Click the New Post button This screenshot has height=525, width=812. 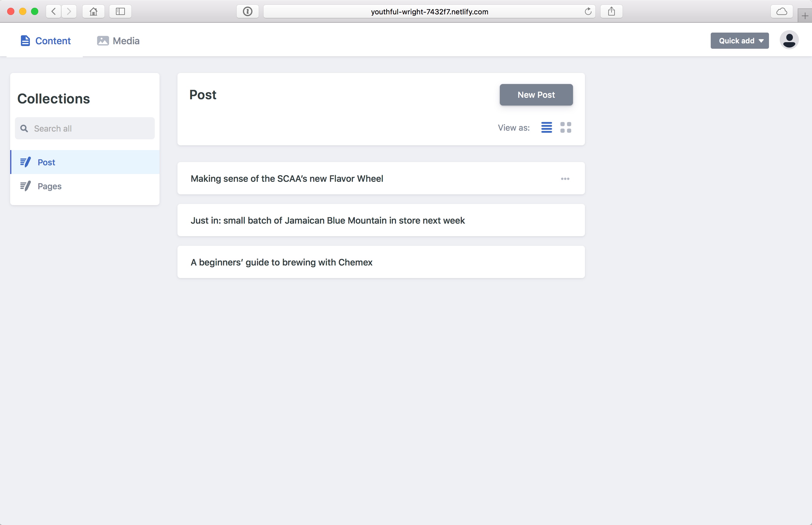536,95
